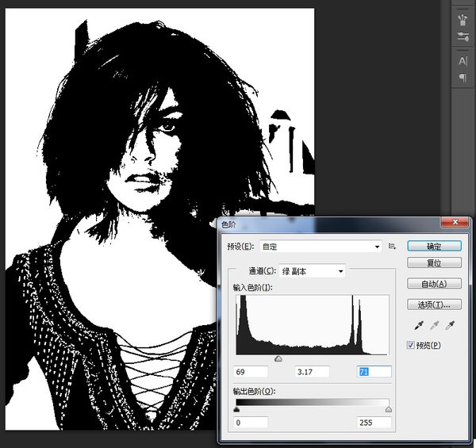Image resolution: width=476 pixels, height=448 pixels.
Task: Open the Brush panel icon
Action: tap(463, 18)
